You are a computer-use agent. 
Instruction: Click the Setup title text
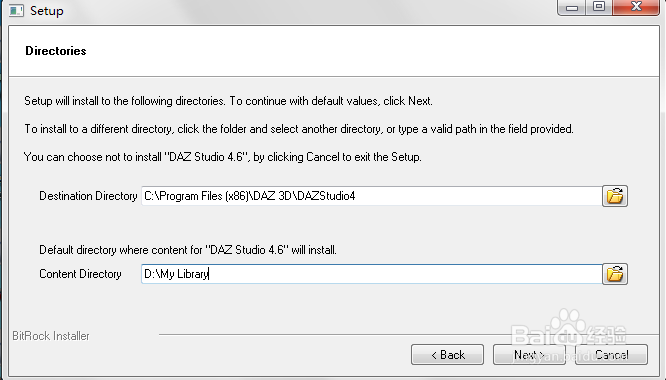(x=47, y=11)
